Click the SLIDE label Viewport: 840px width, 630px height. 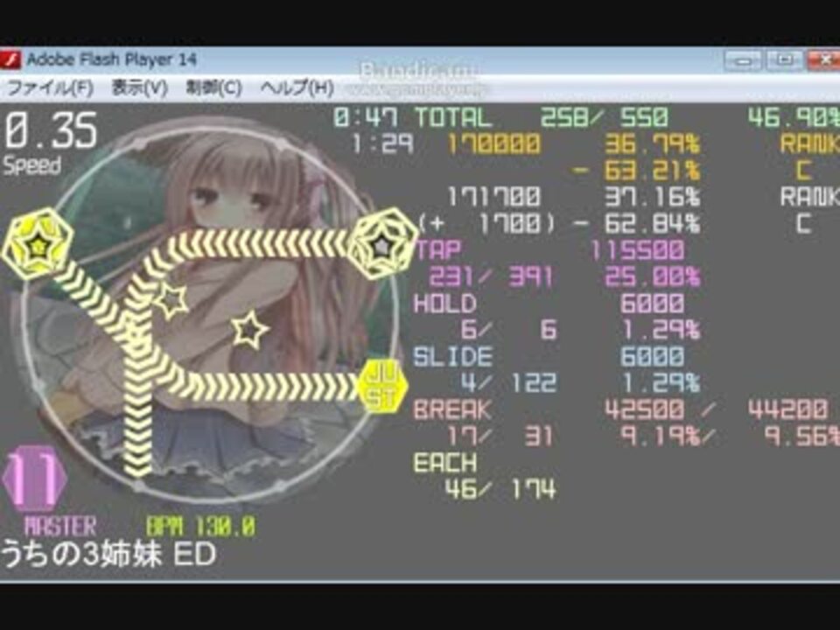click(x=452, y=357)
